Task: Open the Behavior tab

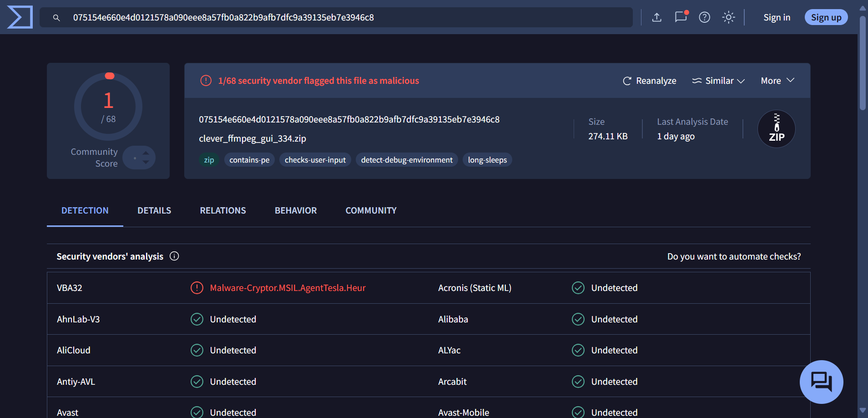Action: 296,210
